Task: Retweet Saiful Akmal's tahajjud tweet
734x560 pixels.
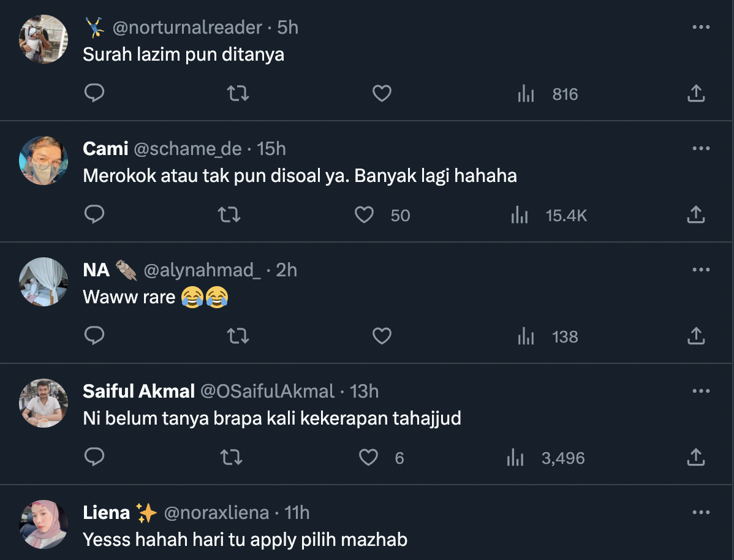Action: pos(232,458)
